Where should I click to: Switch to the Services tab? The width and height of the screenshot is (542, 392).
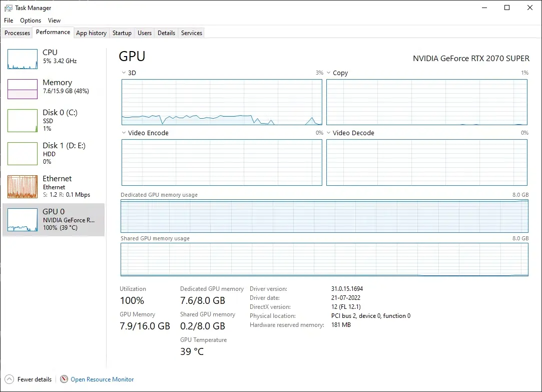click(x=192, y=33)
